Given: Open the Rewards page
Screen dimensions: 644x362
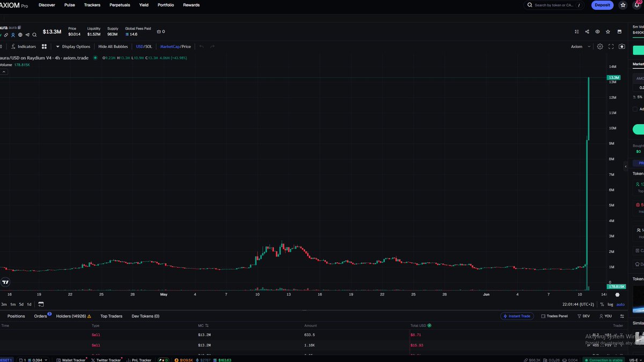Looking at the screenshot, I should pyautogui.click(x=192, y=5).
